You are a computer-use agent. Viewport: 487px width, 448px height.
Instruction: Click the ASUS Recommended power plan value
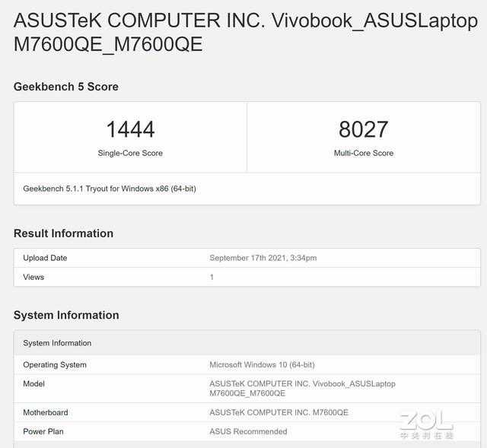[x=248, y=431]
